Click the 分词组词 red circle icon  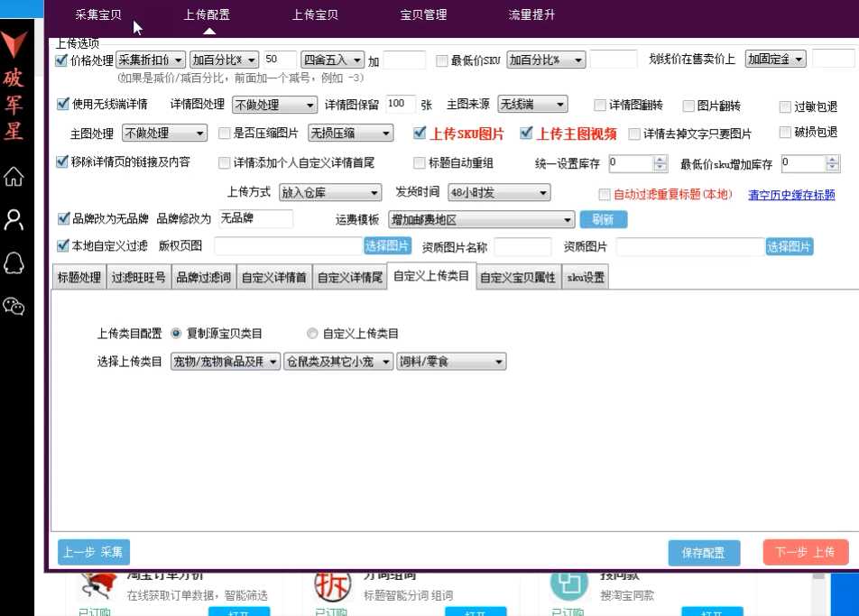tap(333, 585)
